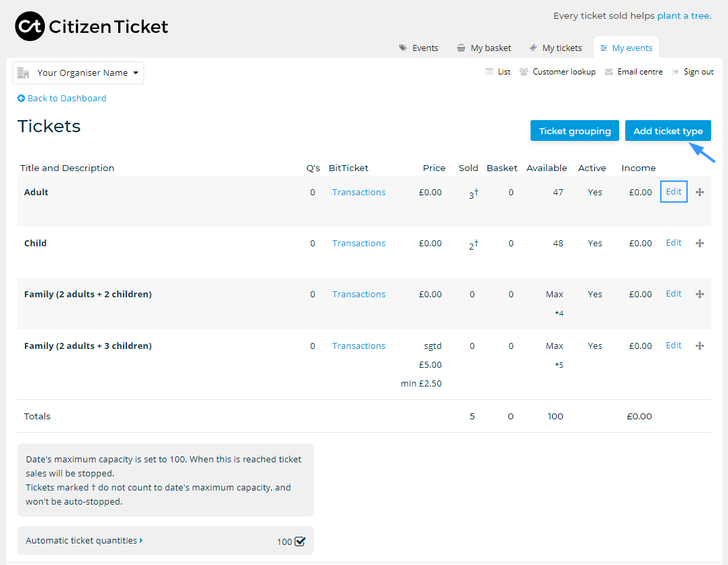Switch to the Events tab
Screen dimensions: 728x565
click(x=425, y=47)
